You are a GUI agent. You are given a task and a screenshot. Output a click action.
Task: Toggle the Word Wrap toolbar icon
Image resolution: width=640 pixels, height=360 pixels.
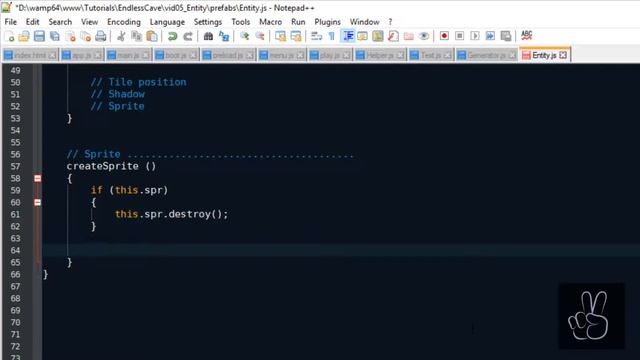coord(316,36)
